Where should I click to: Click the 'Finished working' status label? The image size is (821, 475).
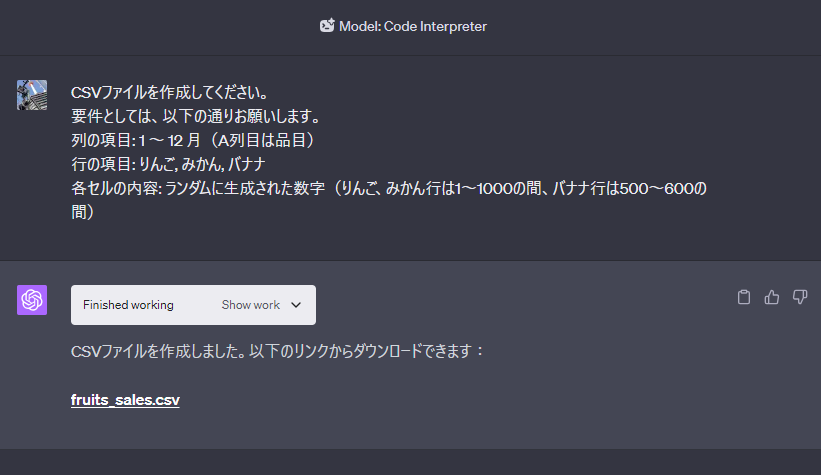pos(128,305)
